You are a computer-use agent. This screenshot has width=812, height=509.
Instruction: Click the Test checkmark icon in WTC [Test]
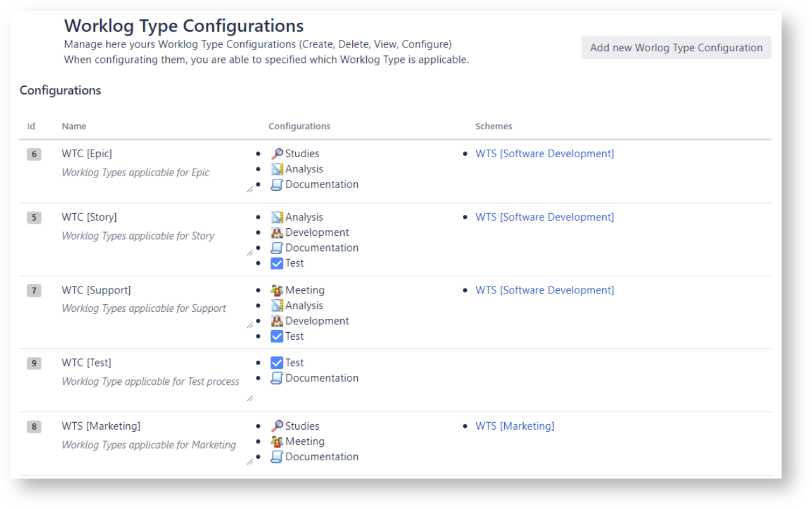277,363
